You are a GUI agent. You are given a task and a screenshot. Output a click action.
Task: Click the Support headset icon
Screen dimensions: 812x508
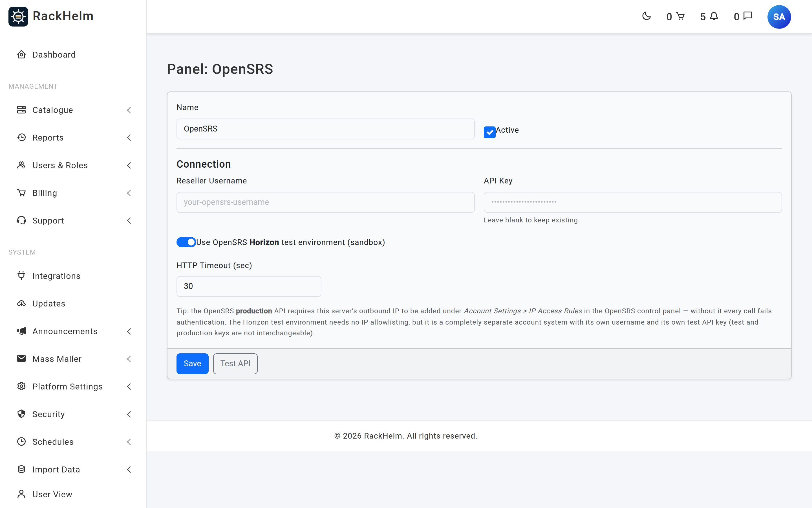click(x=21, y=220)
